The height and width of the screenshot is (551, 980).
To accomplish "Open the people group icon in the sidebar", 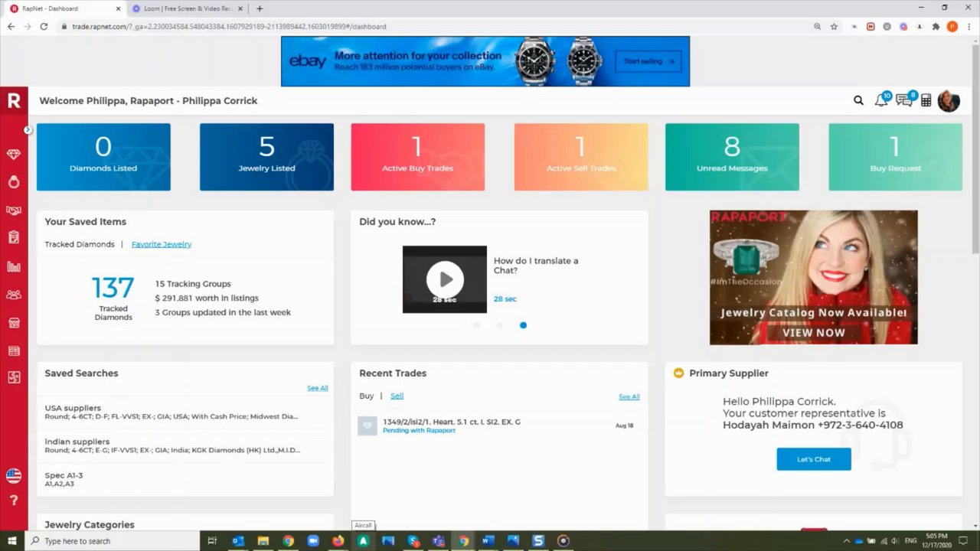I will 14,295.
